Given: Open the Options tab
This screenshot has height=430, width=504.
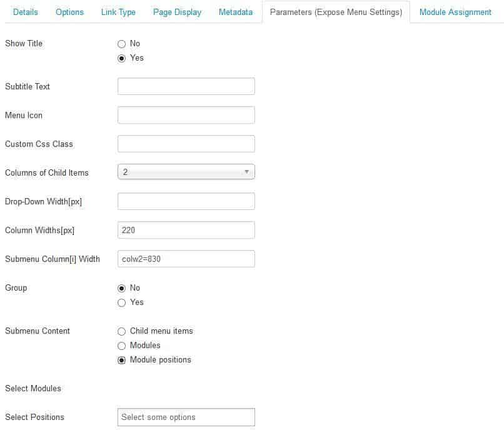Looking at the screenshot, I should (x=69, y=12).
